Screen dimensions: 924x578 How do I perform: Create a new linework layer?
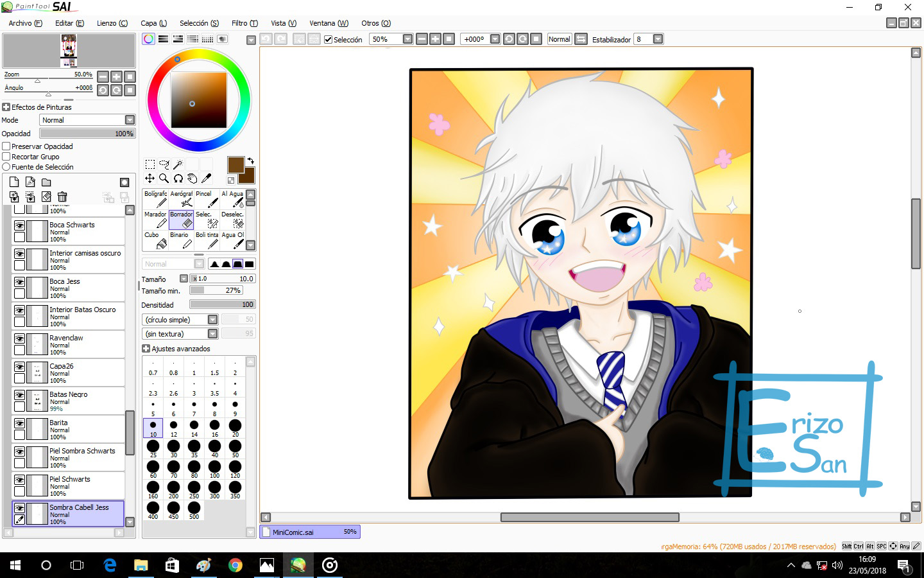[x=30, y=182]
